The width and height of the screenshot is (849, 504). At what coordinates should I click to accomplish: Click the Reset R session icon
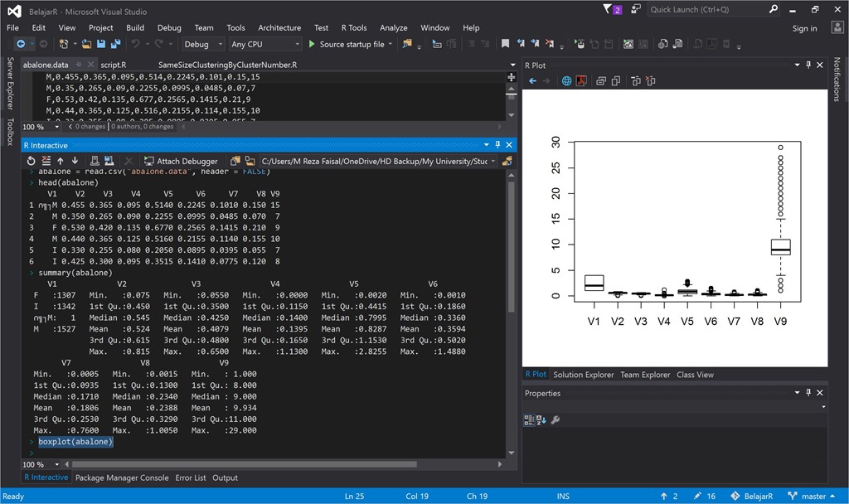point(32,161)
